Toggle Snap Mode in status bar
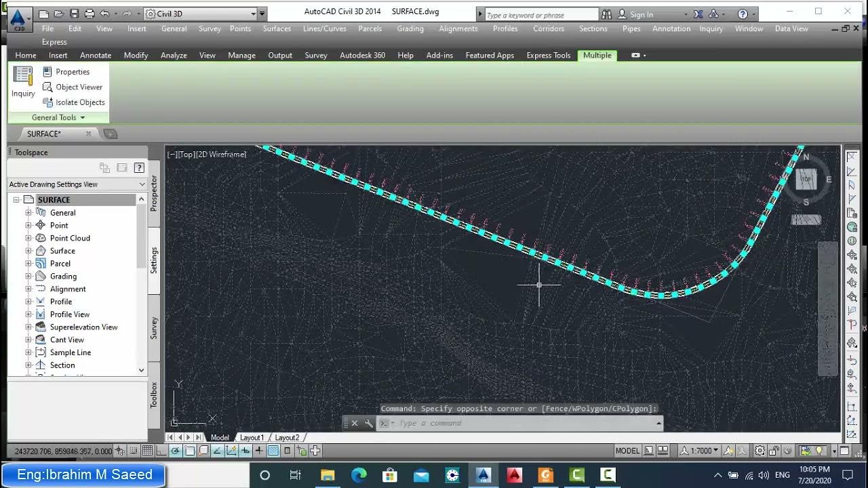Viewport: 868px width, 488px height. (134, 451)
